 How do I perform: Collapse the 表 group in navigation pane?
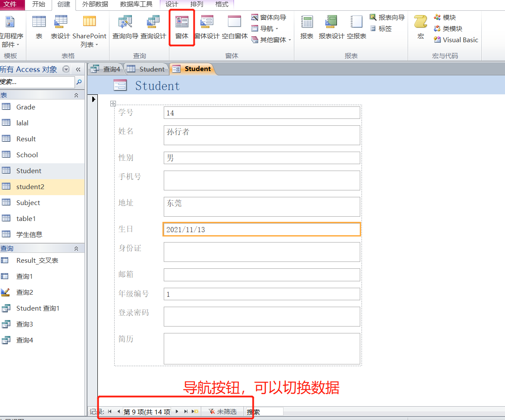coord(76,95)
